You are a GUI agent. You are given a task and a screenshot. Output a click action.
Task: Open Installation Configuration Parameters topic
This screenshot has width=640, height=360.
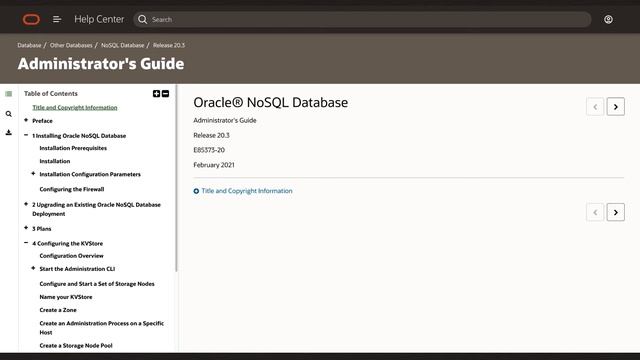tap(90, 174)
